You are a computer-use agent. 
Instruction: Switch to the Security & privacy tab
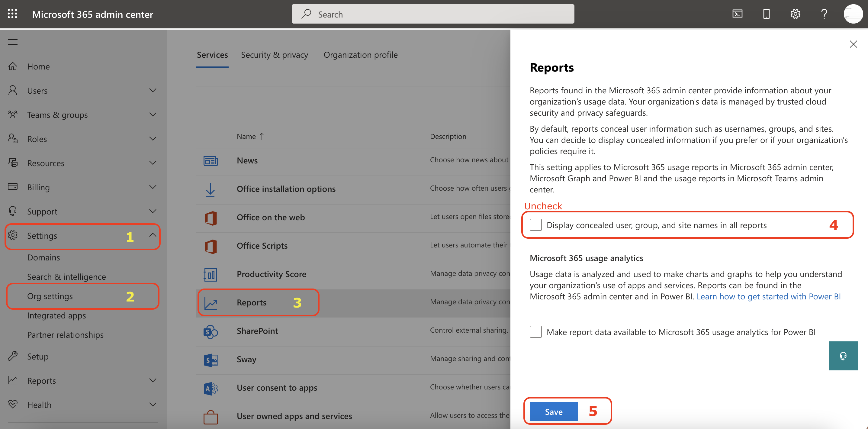tap(274, 55)
